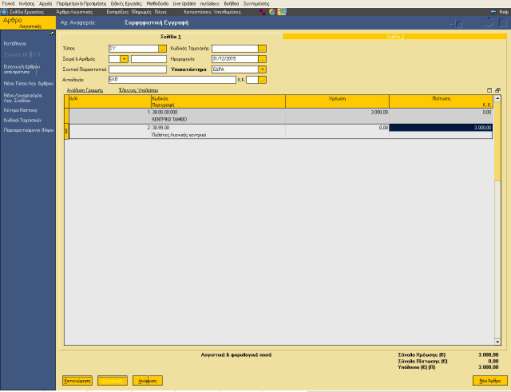This screenshot has width=511, height=392.
Task: Click the Αιτιολογία description text field
Action: (172, 80)
